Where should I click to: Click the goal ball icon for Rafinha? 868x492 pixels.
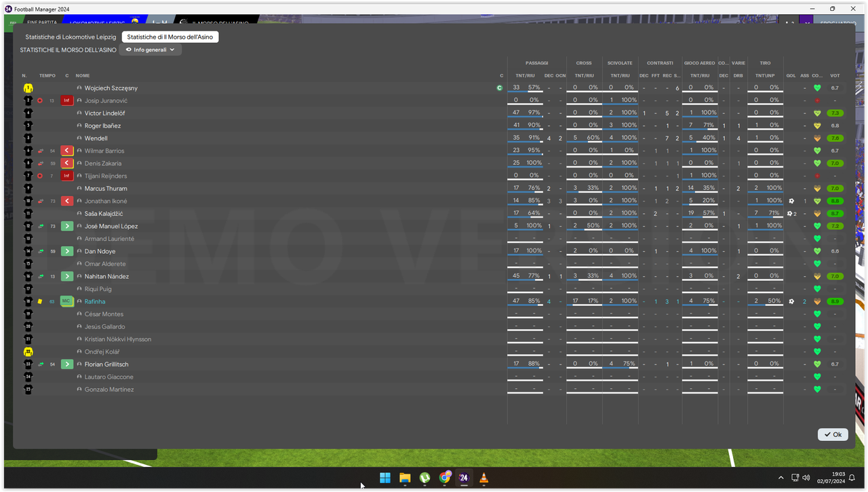coord(791,301)
